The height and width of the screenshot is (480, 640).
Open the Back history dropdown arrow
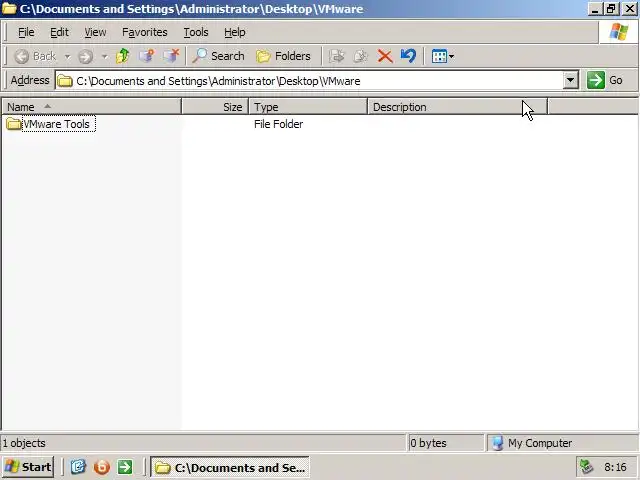67,56
